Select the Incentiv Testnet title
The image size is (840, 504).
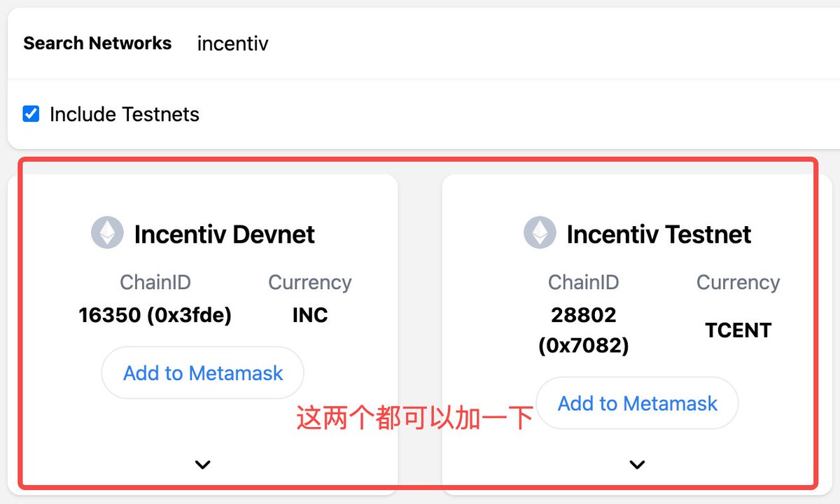click(659, 234)
